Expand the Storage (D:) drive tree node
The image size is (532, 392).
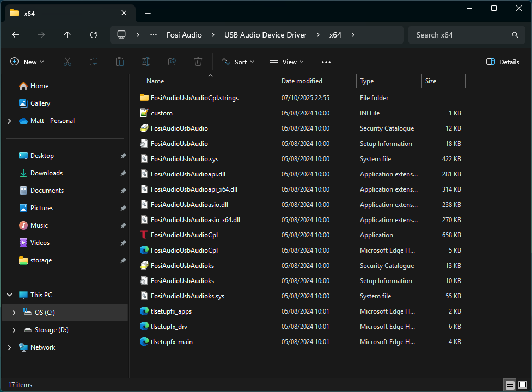[14, 330]
